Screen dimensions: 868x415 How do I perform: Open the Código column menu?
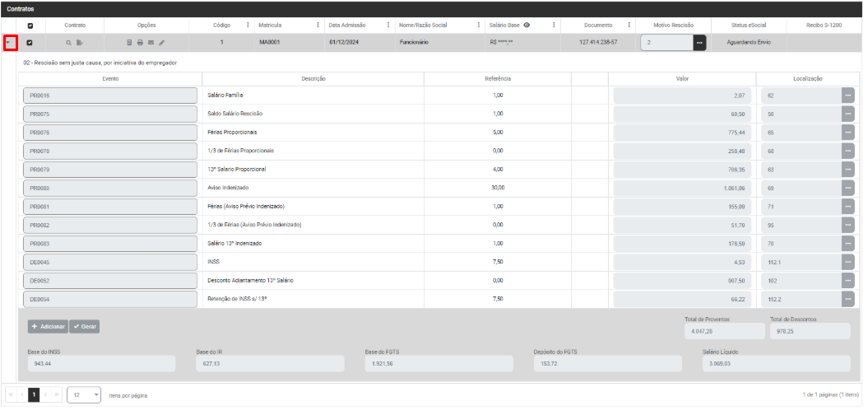[246, 26]
